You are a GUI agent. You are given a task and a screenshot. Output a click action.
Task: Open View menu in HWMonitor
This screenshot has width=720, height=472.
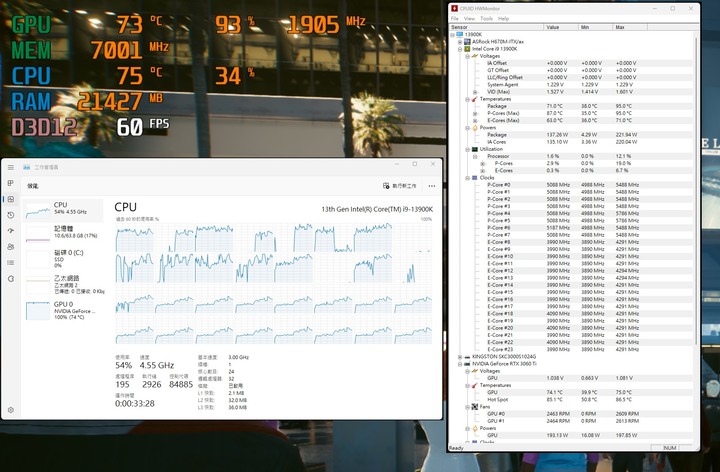tap(469, 19)
